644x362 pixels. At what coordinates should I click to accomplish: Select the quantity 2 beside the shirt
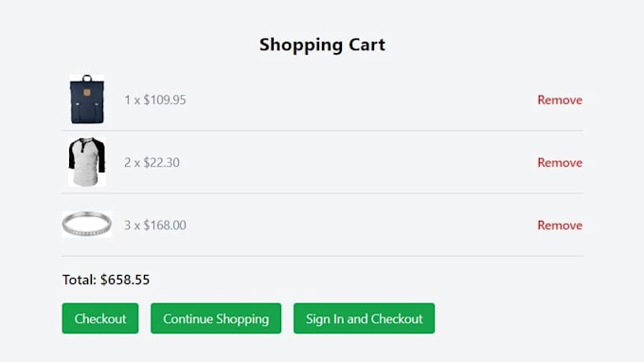pyautogui.click(x=127, y=162)
